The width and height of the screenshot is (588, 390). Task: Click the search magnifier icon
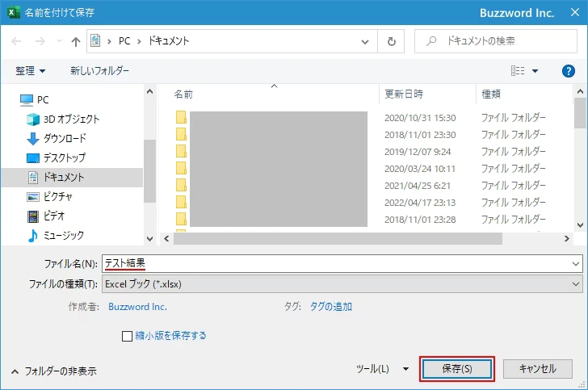coord(431,41)
